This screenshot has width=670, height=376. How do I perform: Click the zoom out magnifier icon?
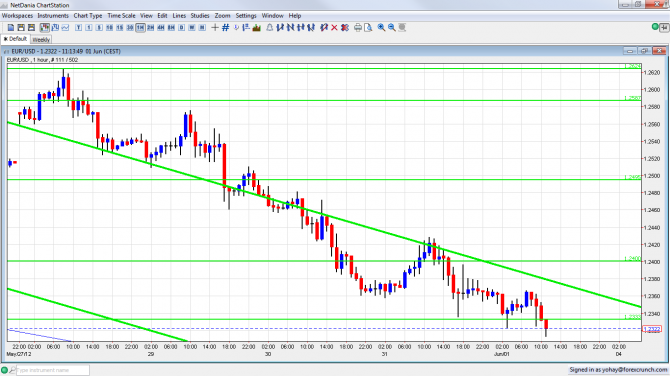tap(391, 28)
